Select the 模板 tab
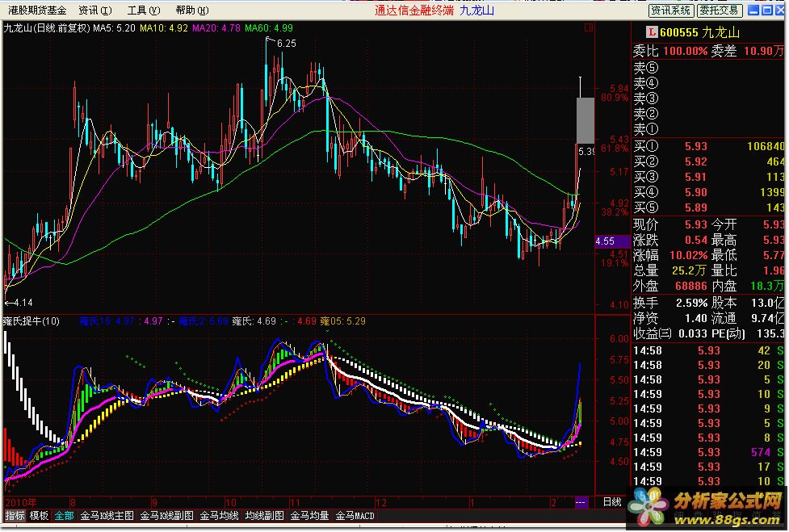Viewport: 789px width, 532px height. click(x=39, y=516)
